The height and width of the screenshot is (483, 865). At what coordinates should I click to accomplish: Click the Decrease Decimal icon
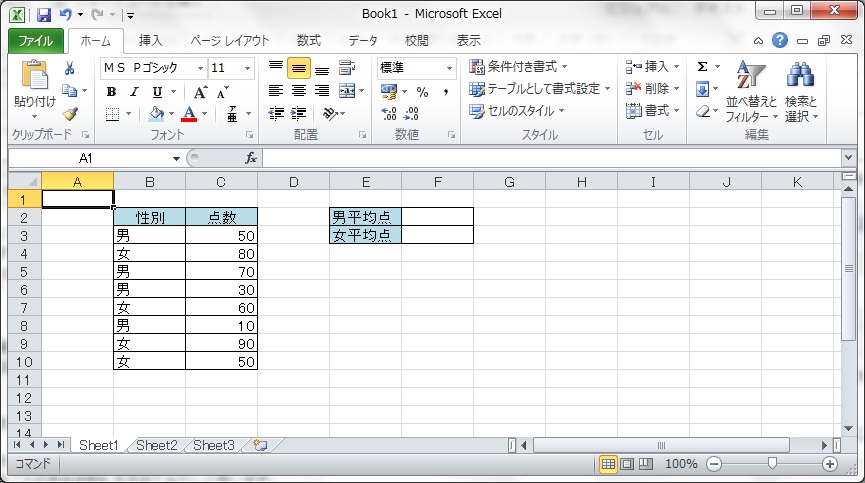(x=412, y=114)
